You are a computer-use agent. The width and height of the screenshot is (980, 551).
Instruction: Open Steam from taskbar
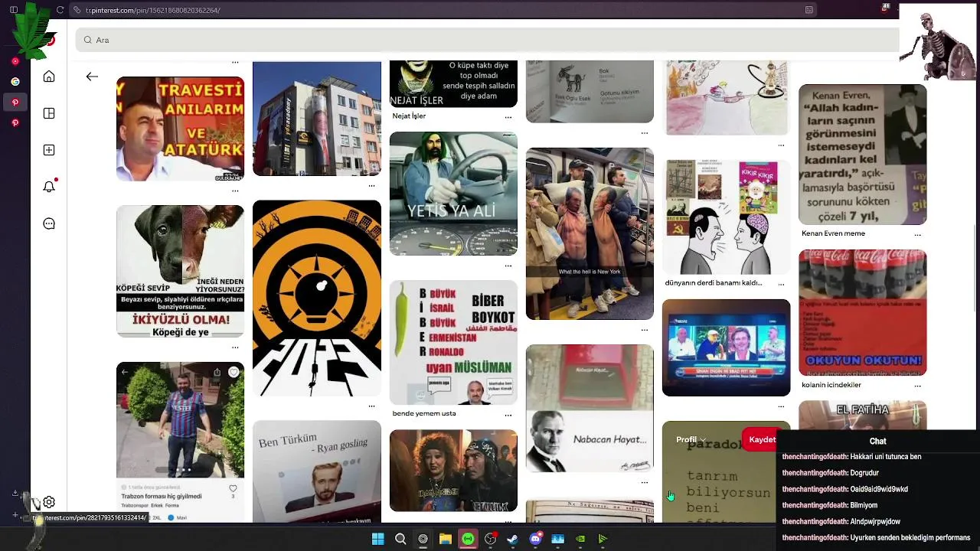click(512, 539)
